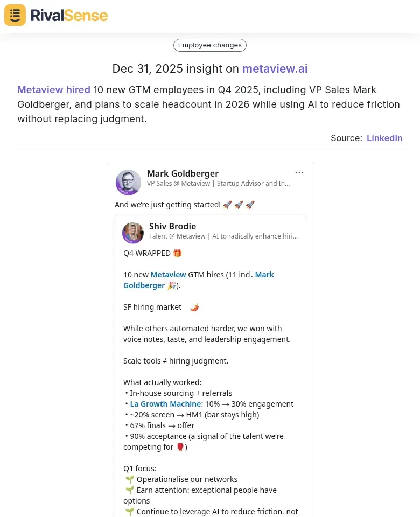The width and height of the screenshot is (420, 517).
Task: Open the post's three-dot overflow menu
Action: pos(299,172)
